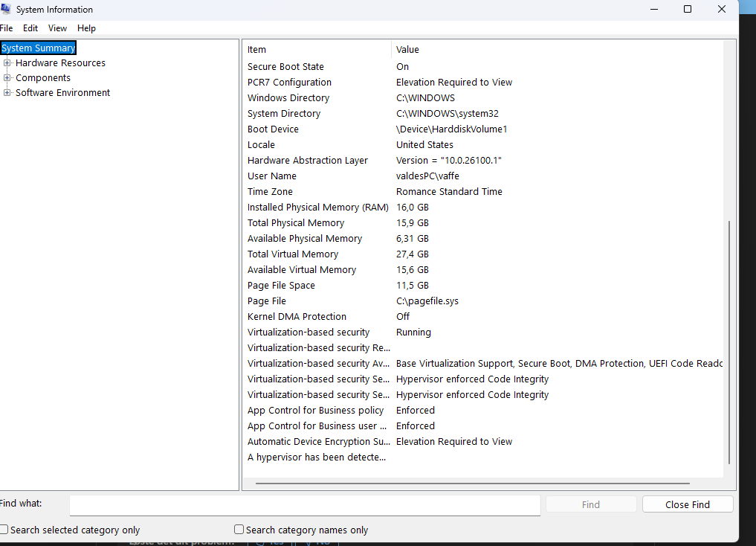The height and width of the screenshot is (546, 756).
Task: Open the View menu
Action: 57,28
